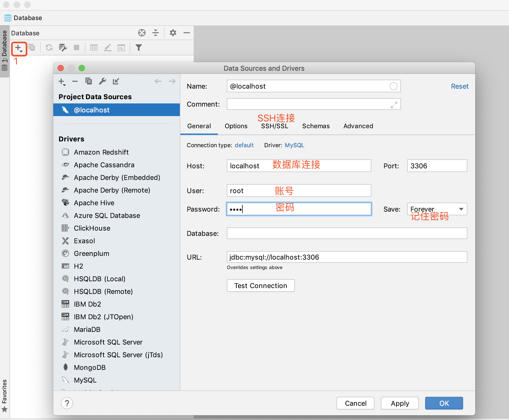Change the connection type from default
Screen dimensions: 509x420
tap(244, 145)
